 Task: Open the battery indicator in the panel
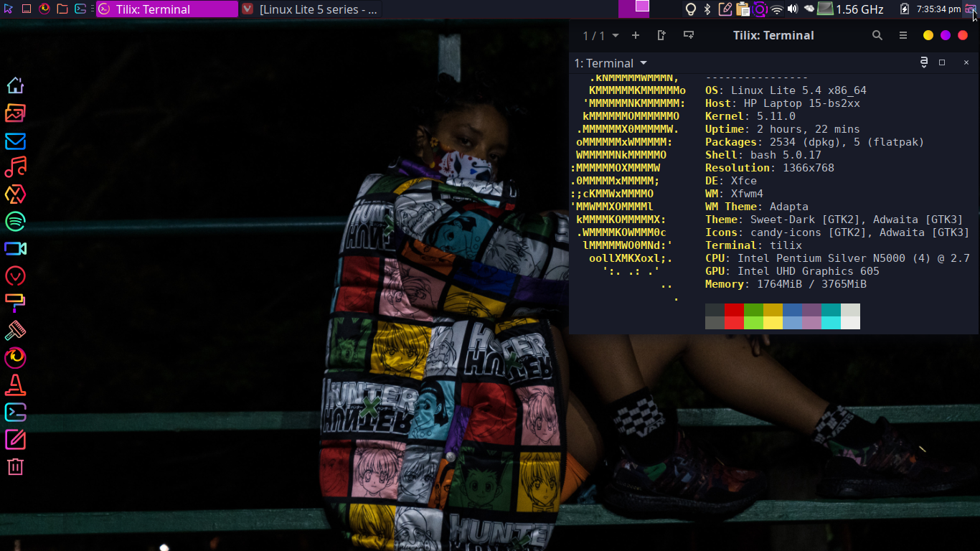coord(905,9)
